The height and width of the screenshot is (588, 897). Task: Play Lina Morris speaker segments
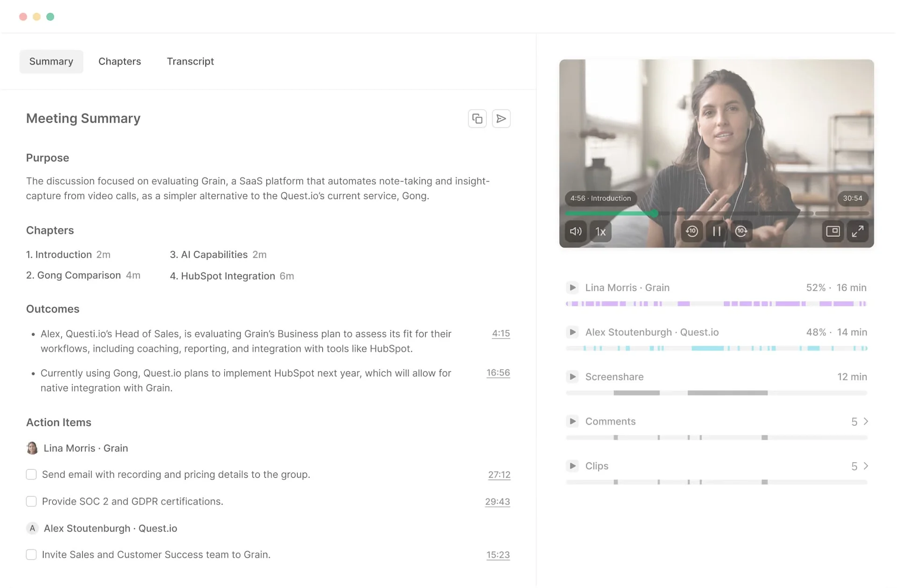pyautogui.click(x=572, y=288)
